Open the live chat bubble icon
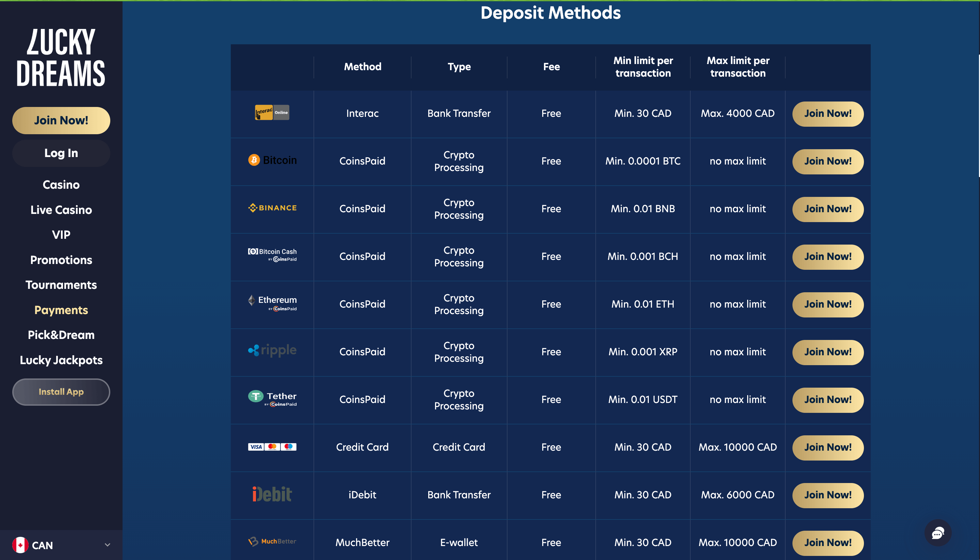The height and width of the screenshot is (560, 980). 938,533
